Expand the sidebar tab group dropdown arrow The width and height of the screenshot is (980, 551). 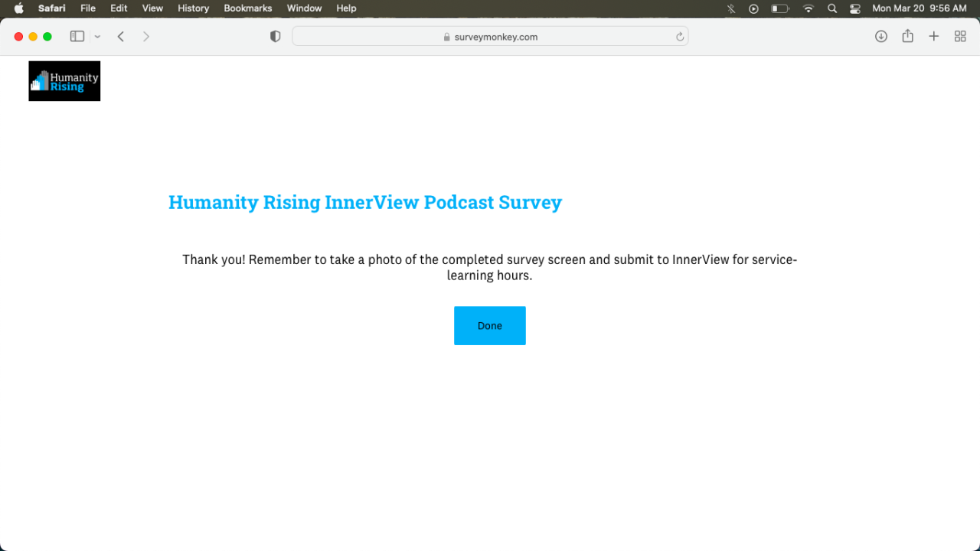tap(97, 37)
